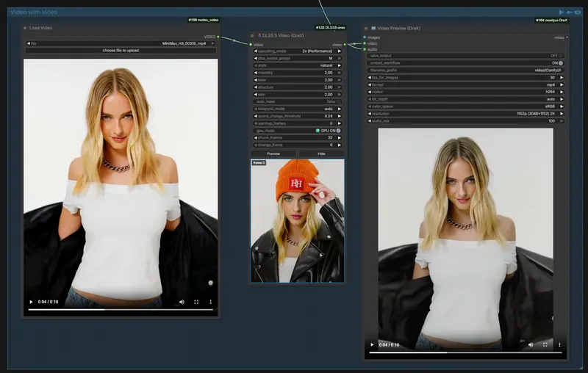This screenshot has width=588, height=373.
Task: Click Video Preview playback progress bar
Action: click(x=465, y=352)
